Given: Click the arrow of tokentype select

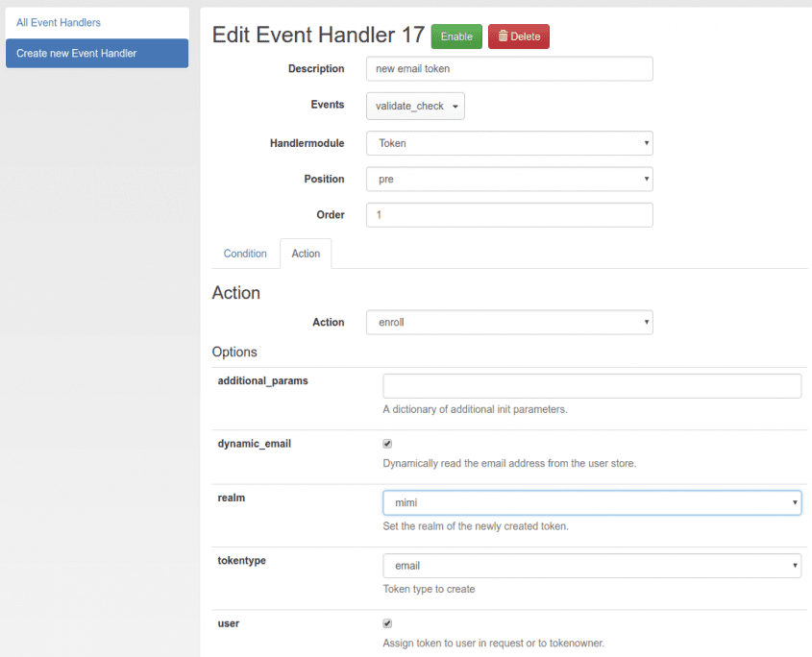Looking at the screenshot, I should pos(795,566).
